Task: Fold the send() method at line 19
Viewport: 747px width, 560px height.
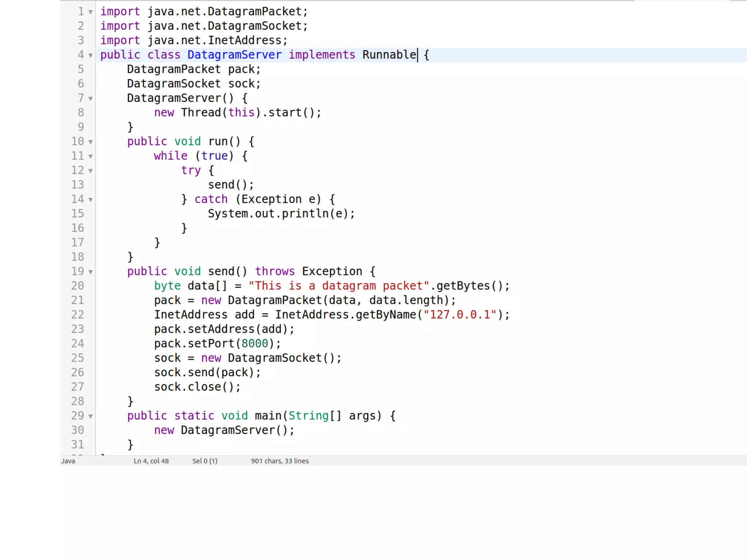Action: pos(90,272)
